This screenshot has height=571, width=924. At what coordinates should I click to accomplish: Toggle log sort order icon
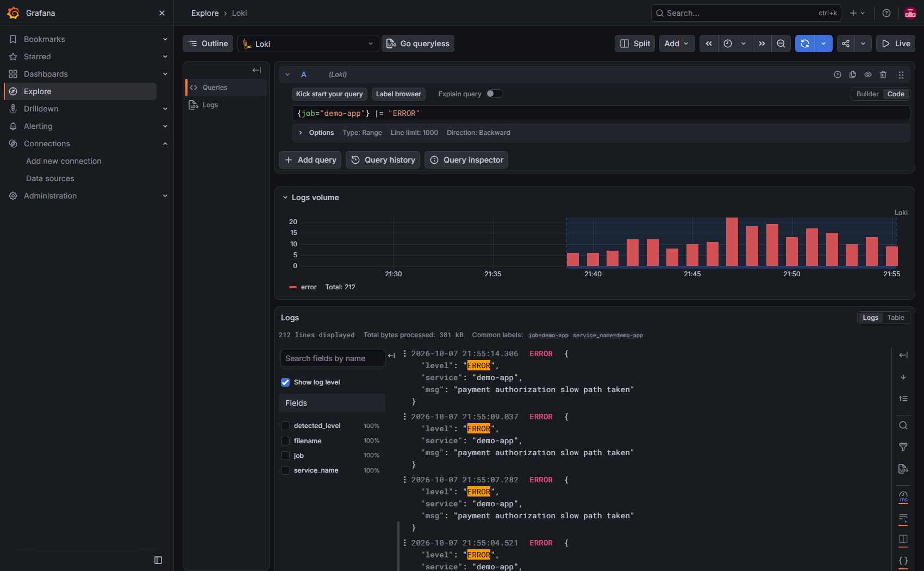point(903,399)
